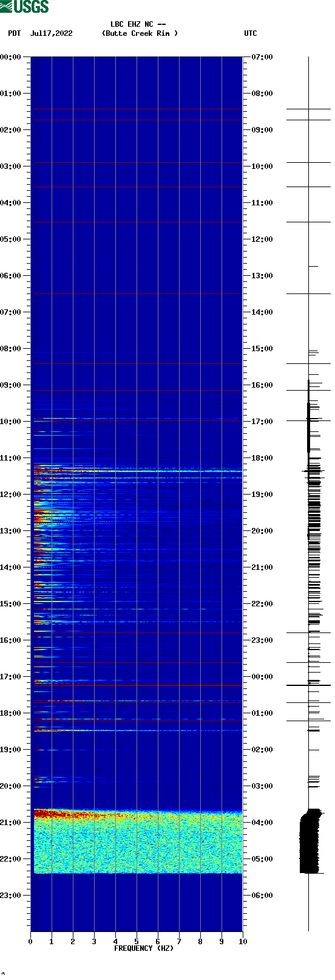
Task: Click the PDT '19:00' left-axis label
Action: click(x=10, y=750)
